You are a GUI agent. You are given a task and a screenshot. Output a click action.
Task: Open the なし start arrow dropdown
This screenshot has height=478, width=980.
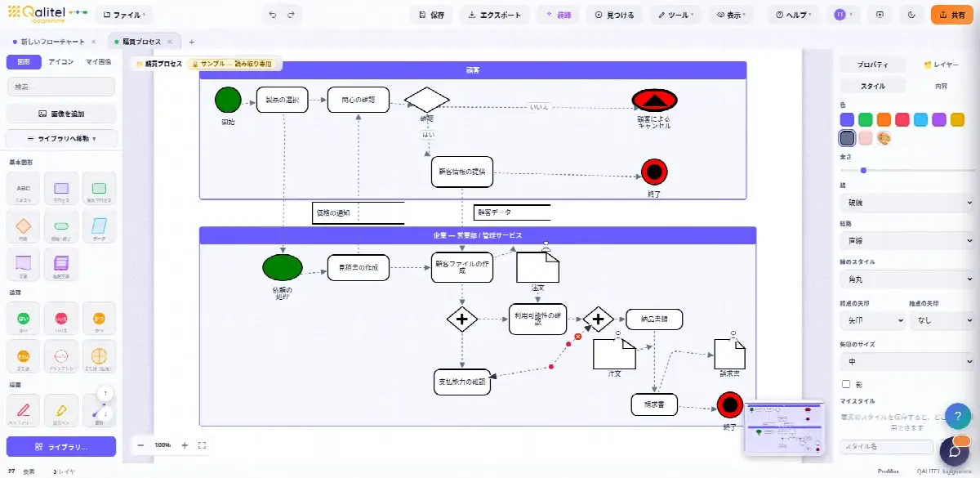942,320
